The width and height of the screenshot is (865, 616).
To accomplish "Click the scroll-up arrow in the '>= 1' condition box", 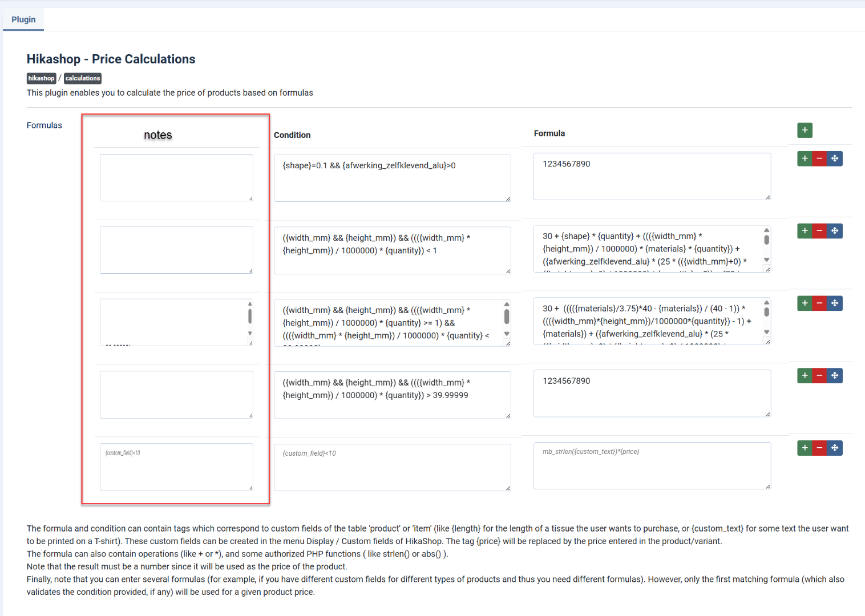I will pos(506,304).
